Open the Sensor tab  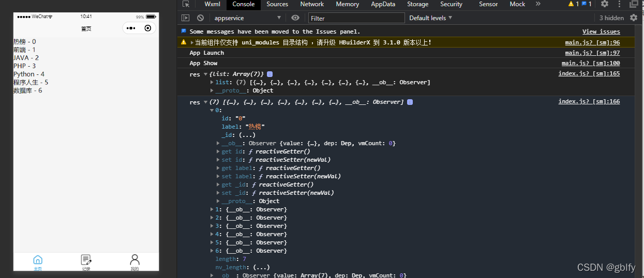[x=488, y=4]
